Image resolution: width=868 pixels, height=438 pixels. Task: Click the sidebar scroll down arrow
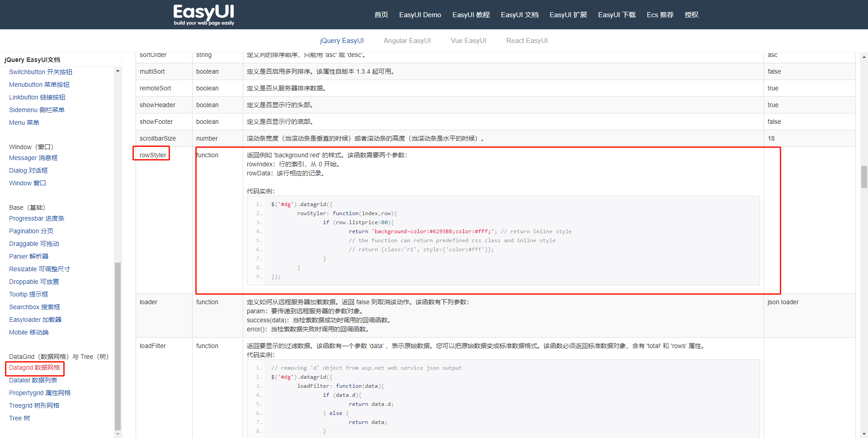pyautogui.click(x=118, y=434)
